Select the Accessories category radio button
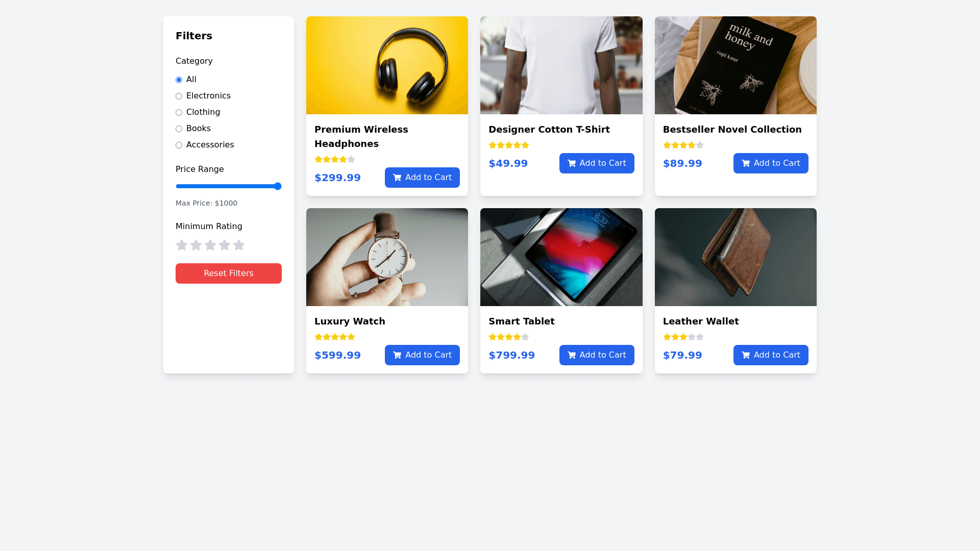Viewport: 980px width, 551px height. (x=179, y=145)
